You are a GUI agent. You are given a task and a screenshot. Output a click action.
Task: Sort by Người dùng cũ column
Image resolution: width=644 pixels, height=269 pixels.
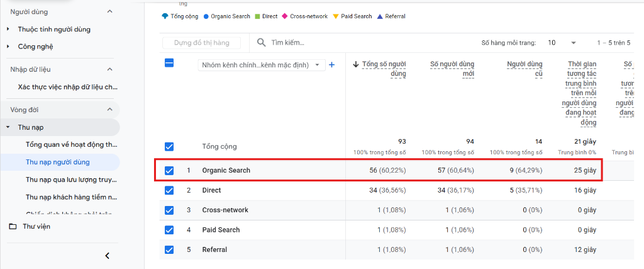click(x=525, y=69)
